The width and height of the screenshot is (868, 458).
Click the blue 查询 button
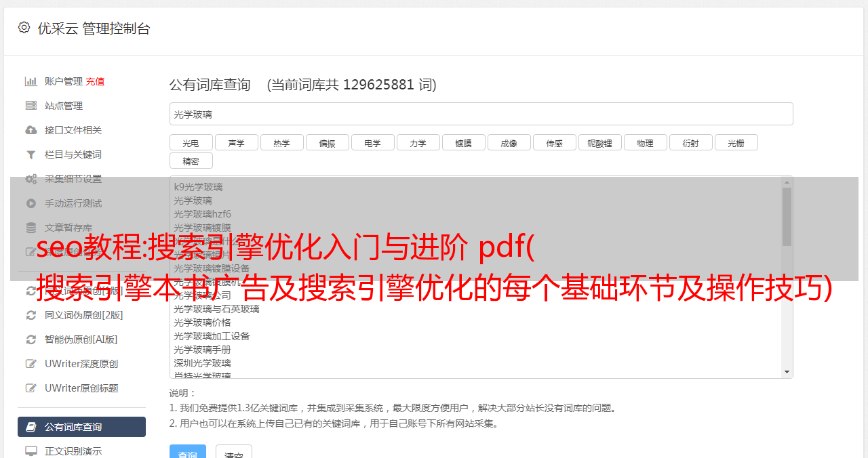(188, 453)
